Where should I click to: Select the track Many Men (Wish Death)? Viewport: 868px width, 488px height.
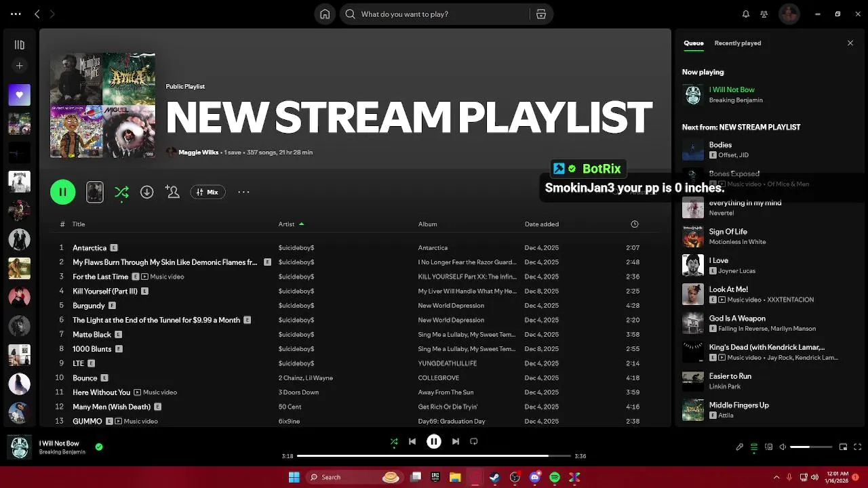111,407
